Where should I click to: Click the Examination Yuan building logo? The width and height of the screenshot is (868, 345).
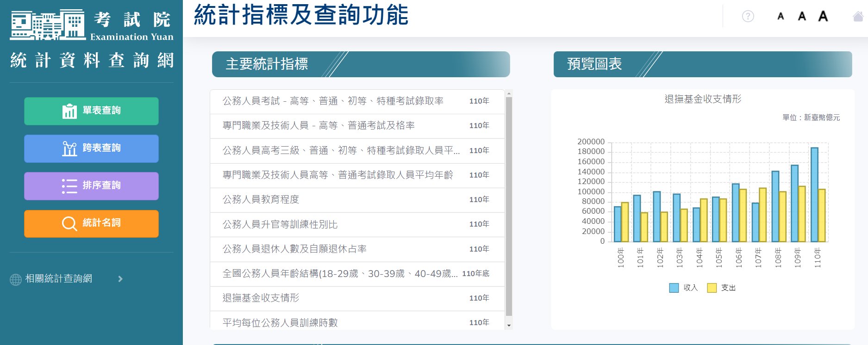pos(47,25)
